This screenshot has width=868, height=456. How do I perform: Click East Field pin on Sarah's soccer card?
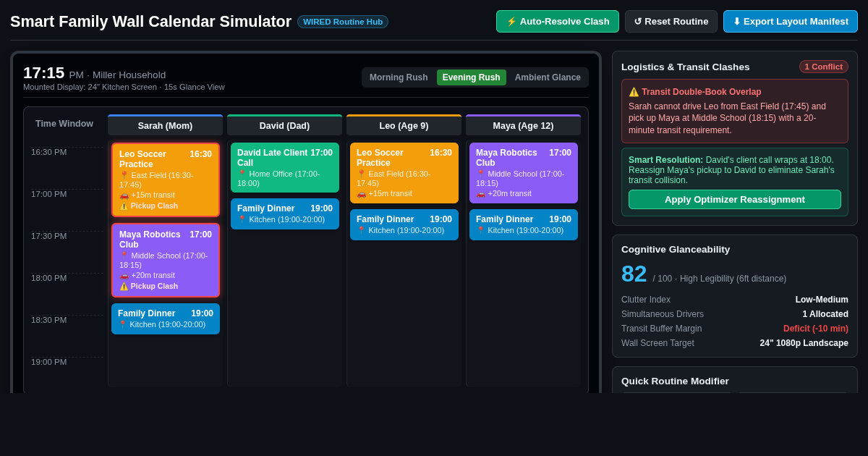click(124, 175)
